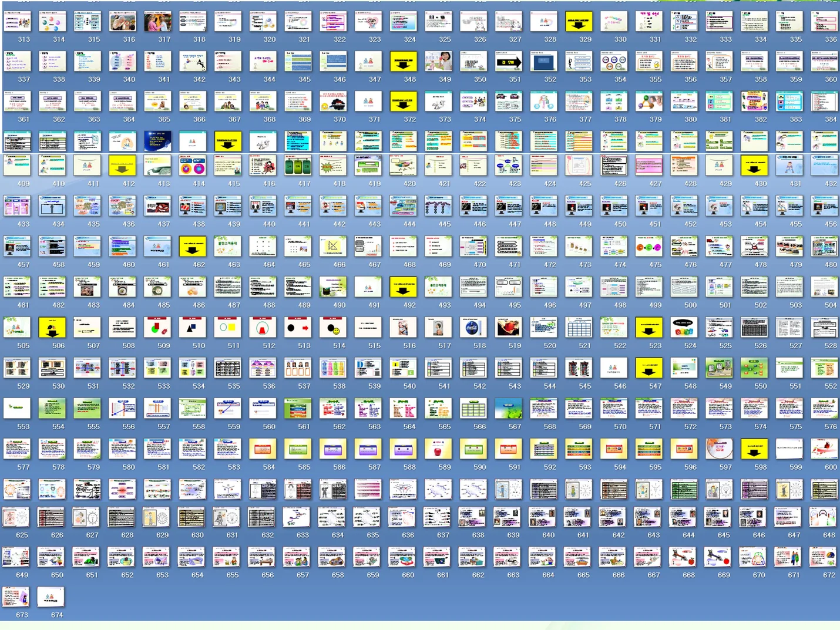840x630 pixels.
Task: Select slide 370 with dark cloud image
Action: [x=332, y=102]
